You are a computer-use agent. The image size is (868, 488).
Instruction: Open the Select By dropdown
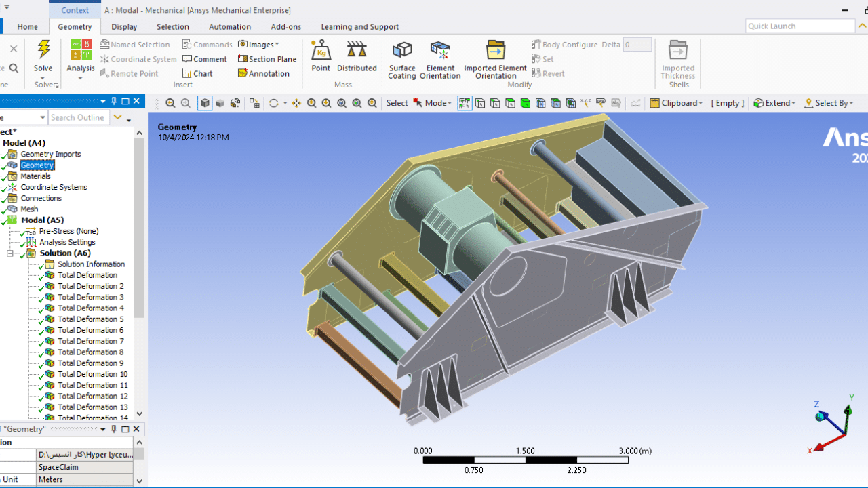[x=829, y=103]
